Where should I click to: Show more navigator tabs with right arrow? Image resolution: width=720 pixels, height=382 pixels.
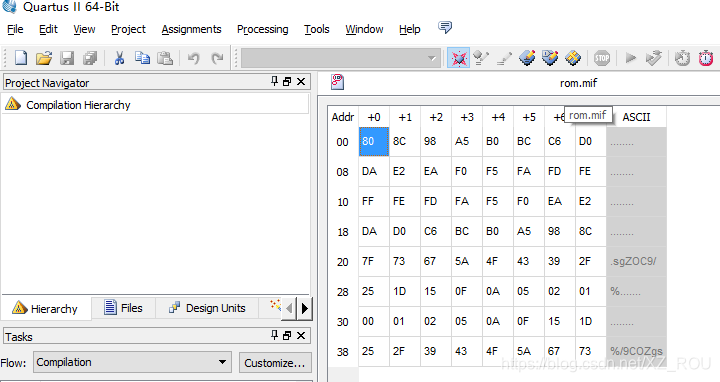click(x=305, y=308)
